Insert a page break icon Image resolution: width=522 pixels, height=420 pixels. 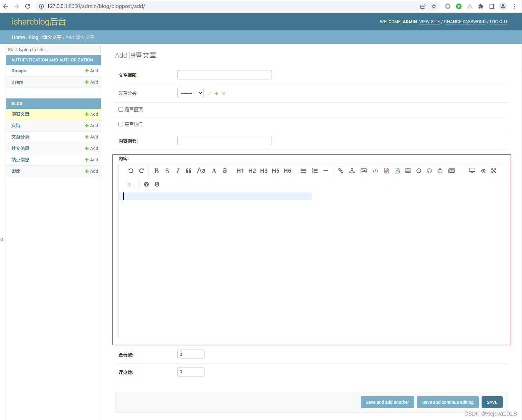[x=452, y=171]
